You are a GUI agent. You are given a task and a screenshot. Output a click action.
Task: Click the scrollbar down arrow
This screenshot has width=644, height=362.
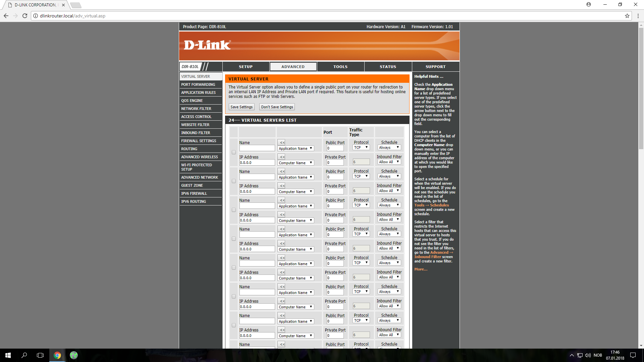click(641, 346)
